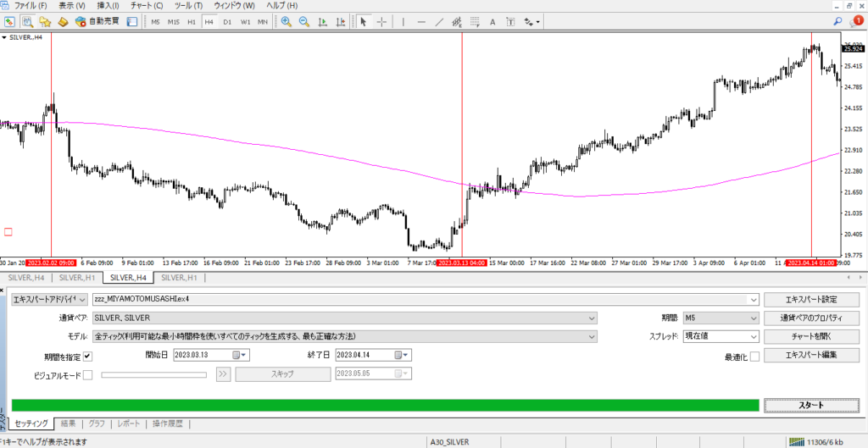Viewport: 868px width, 448px height.
Task: Click the zoom out magnifier icon
Action: pyautogui.click(x=303, y=22)
